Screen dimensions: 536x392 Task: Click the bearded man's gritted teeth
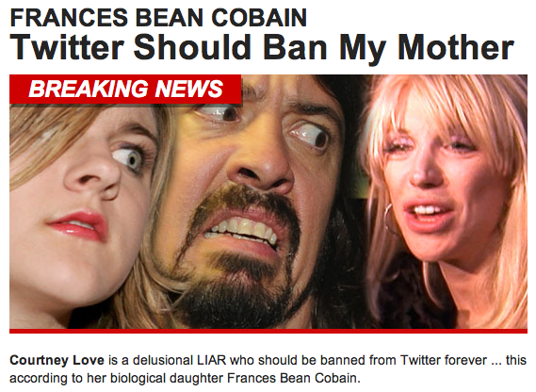coord(241,231)
